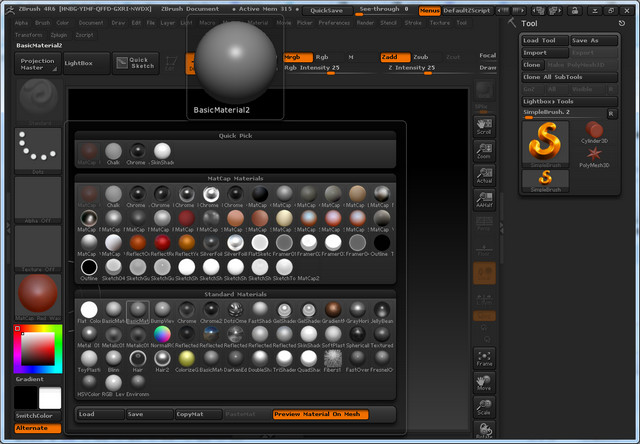Choose the Chrome2 standard material
The width and height of the screenshot is (640, 444).
tap(211, 310)
